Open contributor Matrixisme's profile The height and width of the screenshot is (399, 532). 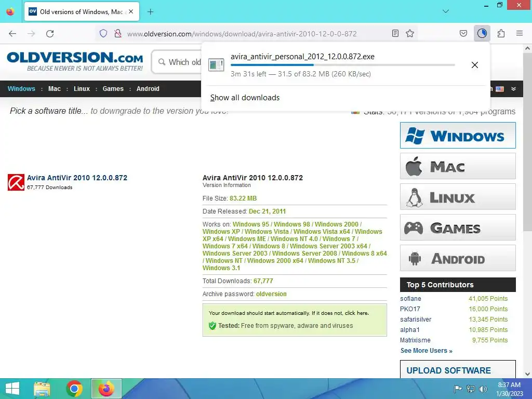tap(415, 340)
